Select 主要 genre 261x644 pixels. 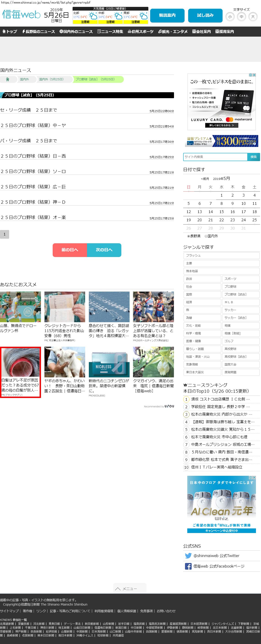pos(221,263)
